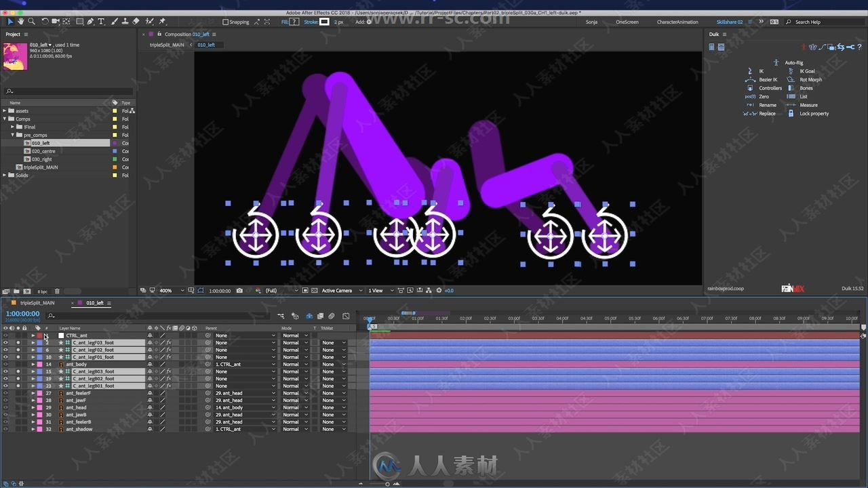The width and height of the screenshot is (868, 488).
Task: Click Duik Auto-Rig
Action: click(788, 63)
